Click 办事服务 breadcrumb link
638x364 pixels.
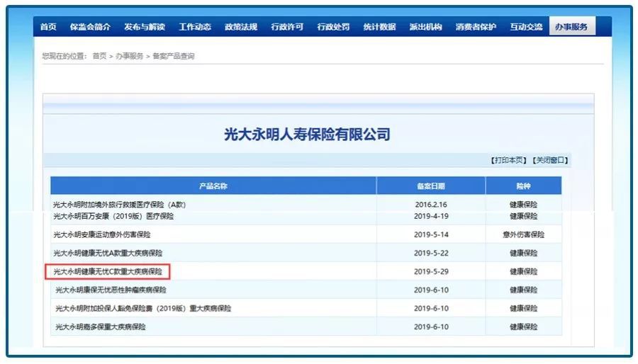130,56
